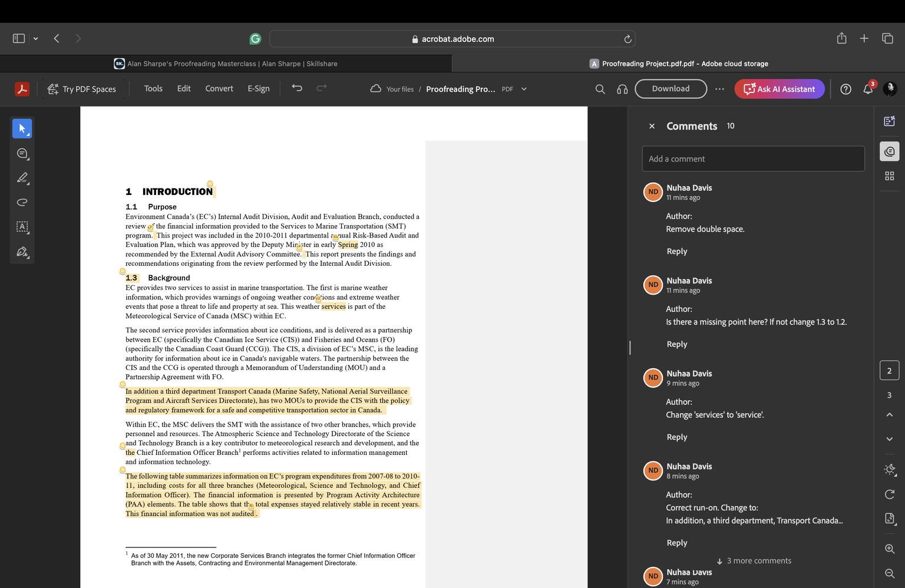Image resolution: width=905 pixels, height=588 pixels.
Task: Select the highlighter pen tool
Action: [x=22, y=178]
